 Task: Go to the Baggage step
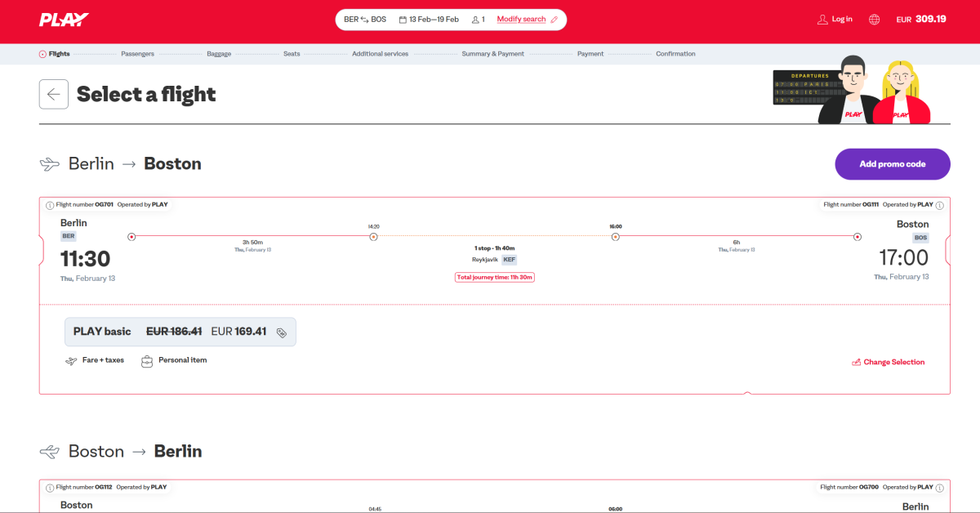coord(219,54)
